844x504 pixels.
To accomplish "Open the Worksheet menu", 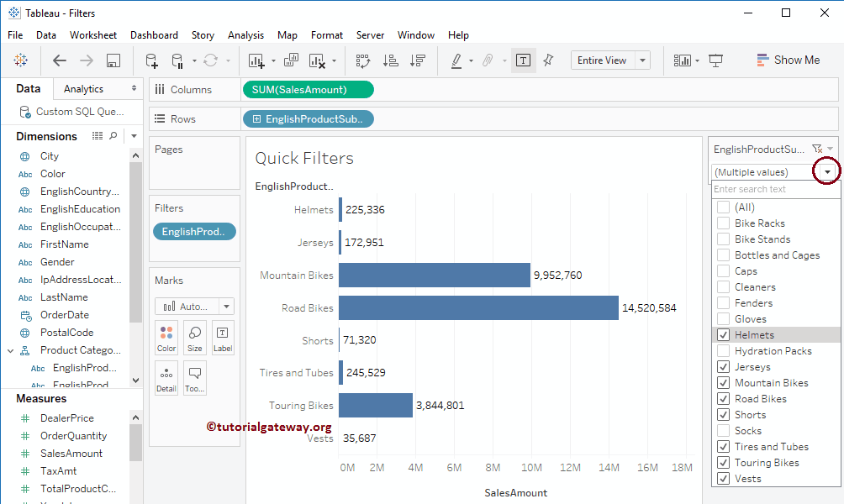I will (x=93, y=35).
